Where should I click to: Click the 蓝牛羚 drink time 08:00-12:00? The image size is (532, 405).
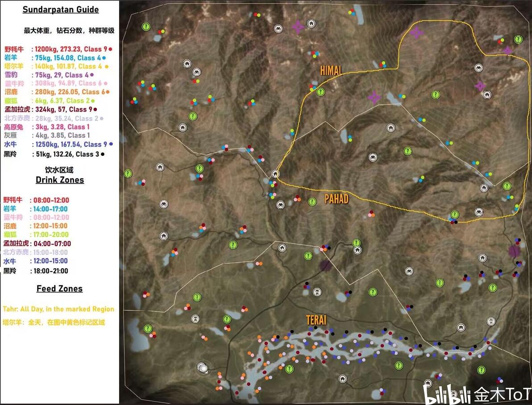tap(51, 217)
